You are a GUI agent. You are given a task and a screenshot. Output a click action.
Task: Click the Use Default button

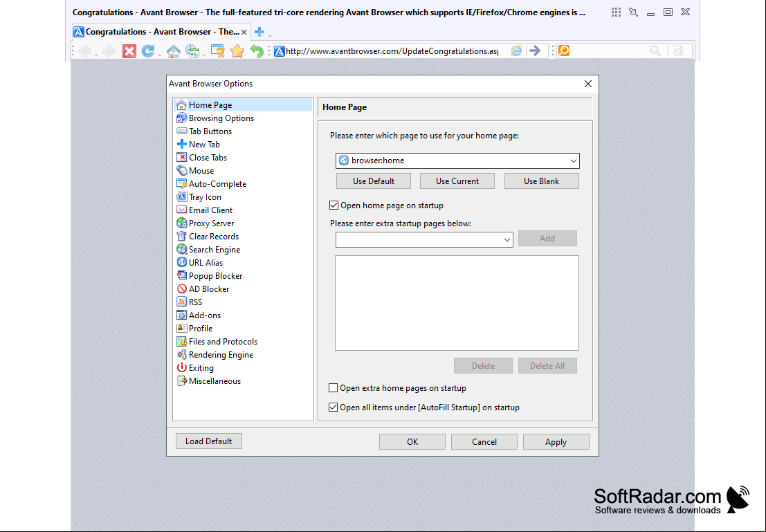click(x=374, y=181)
